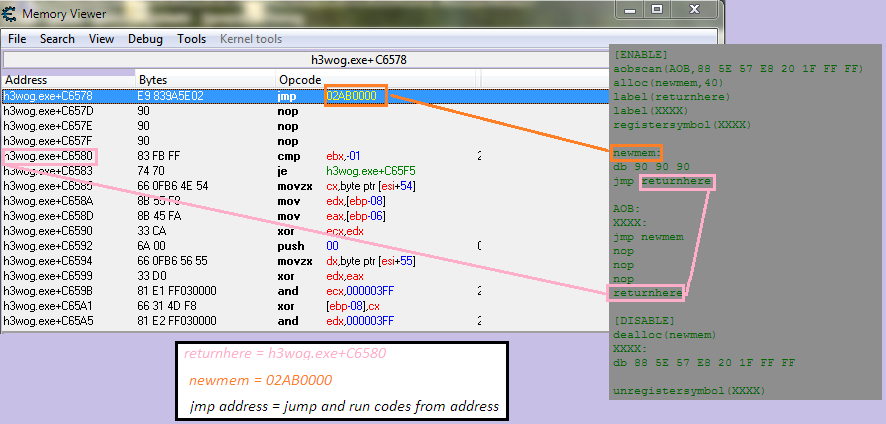Image resolution: width=886 pixels, height=424 pixels.
Task: Open the Search menu
Action: (x=57, y=39)
